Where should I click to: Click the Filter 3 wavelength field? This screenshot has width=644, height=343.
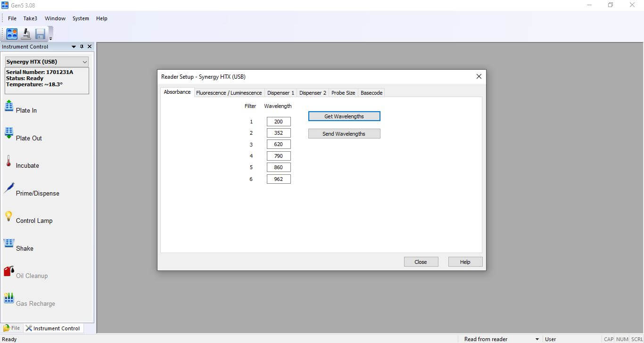[279, 144]
